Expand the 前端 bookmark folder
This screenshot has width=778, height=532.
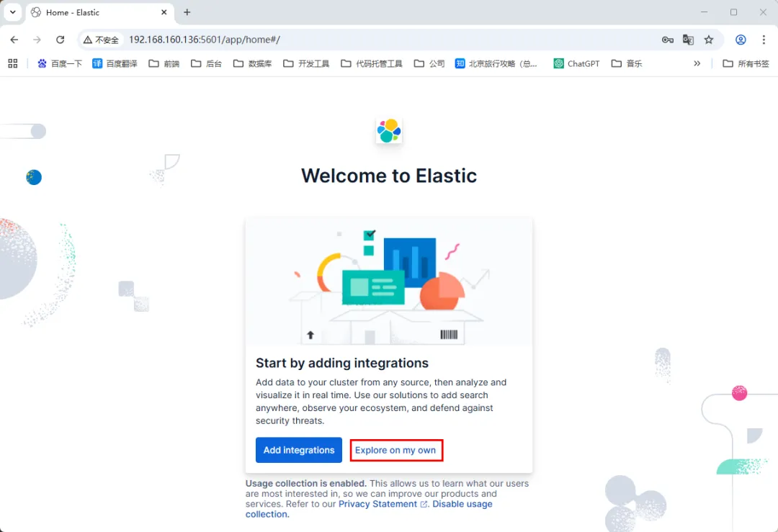coord(164,63)
